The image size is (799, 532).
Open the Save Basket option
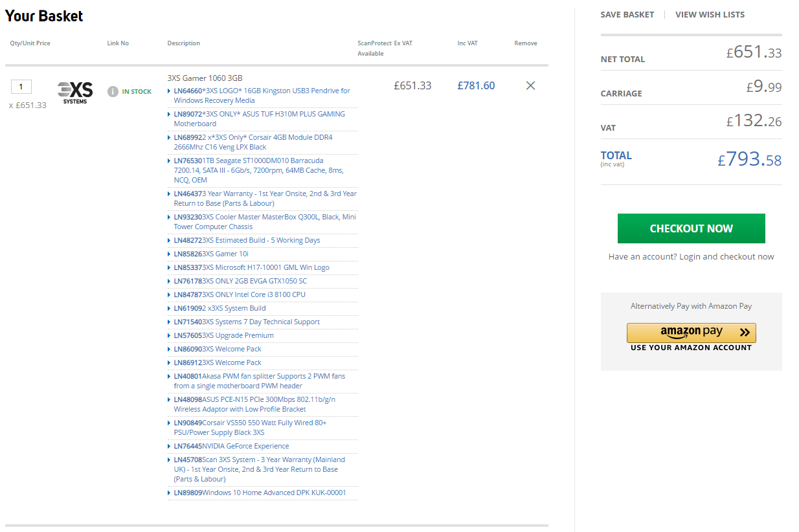[627, 14]
